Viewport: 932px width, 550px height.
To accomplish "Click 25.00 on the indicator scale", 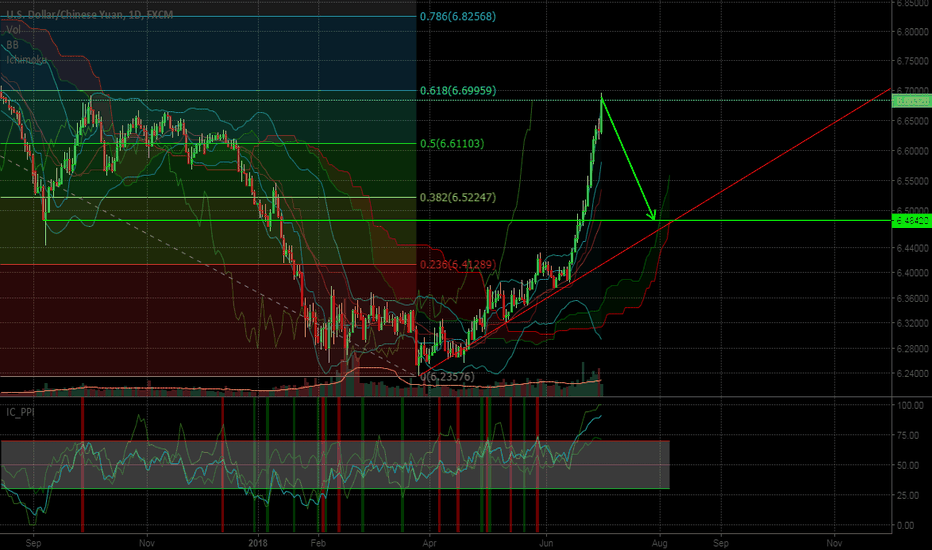I will pos(908,495).
